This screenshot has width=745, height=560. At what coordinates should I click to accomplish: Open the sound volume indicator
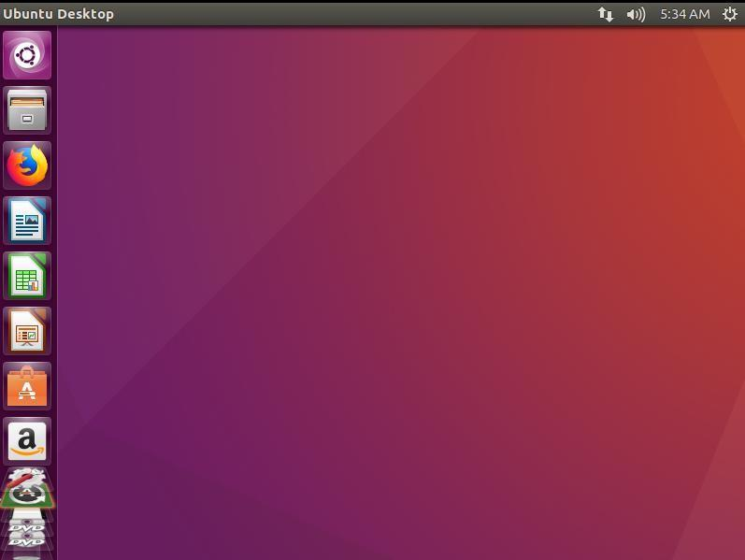636,15
